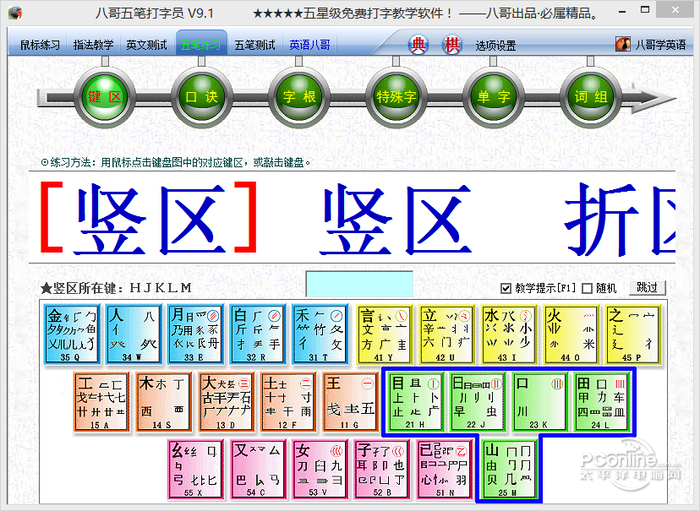This screenshot has height=511, width=700.
Task: Click the 大 13 D key
Action: point(226,402)
